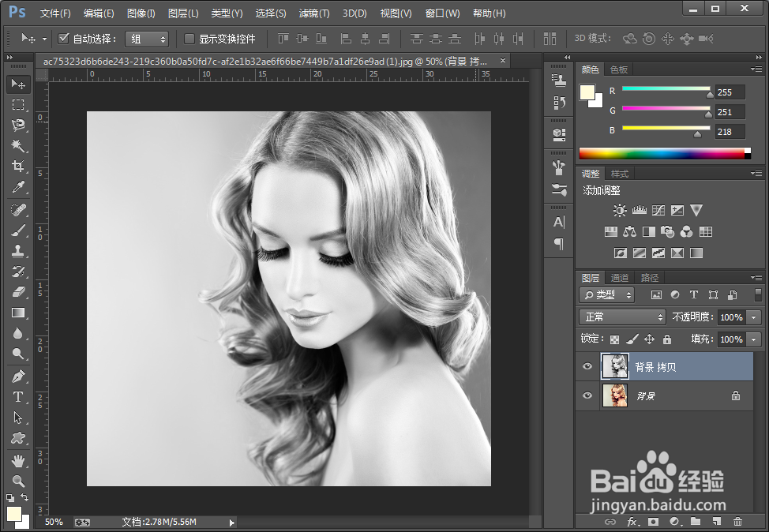The image size is (769, 532).
Task: Create a new layer from Layers panel
Action: (x=717, y=521)
